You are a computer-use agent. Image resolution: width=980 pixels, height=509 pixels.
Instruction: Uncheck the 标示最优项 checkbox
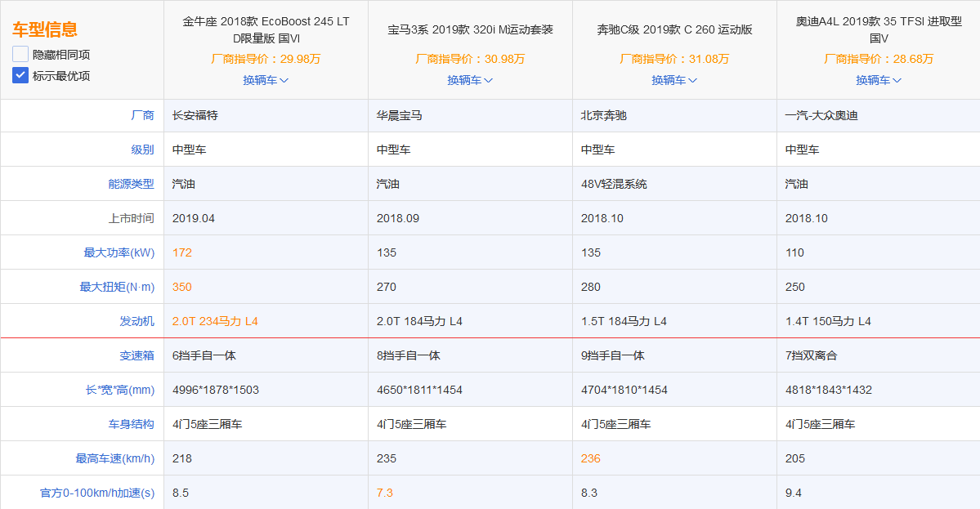coord(20,76)
